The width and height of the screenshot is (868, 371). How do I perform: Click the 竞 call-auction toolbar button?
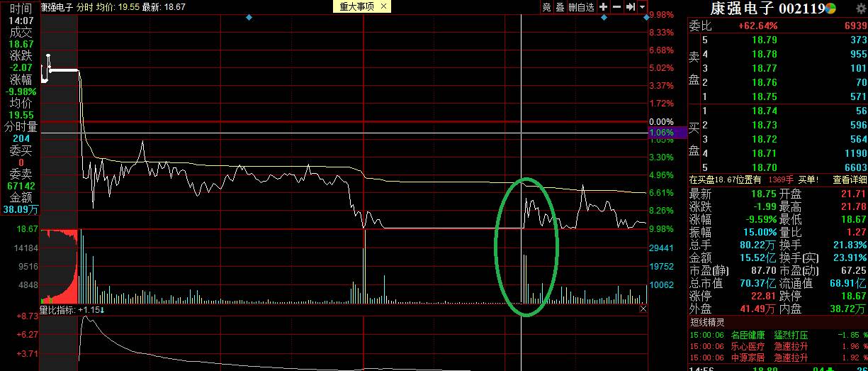click(x=546, y=7)
